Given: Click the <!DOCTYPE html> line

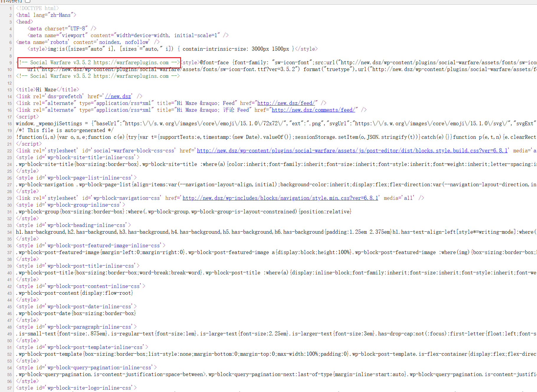Looking at the screenshot, I should tap(37, 8).
